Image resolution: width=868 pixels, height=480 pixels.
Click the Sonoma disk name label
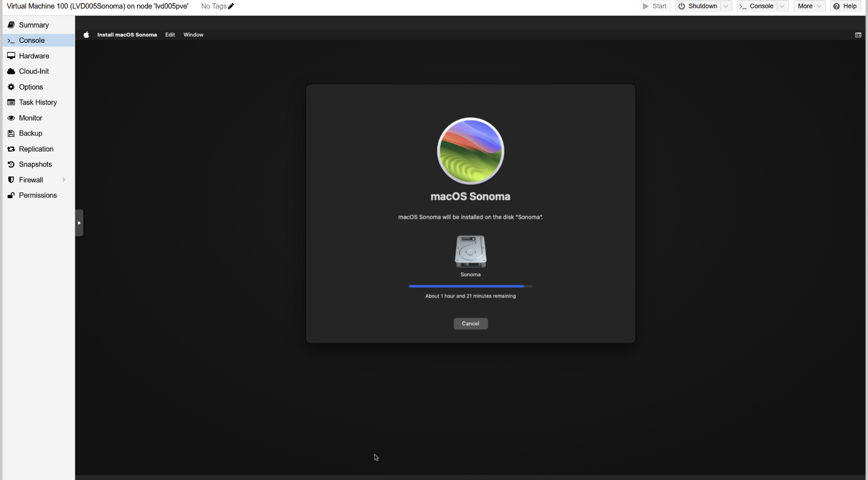coord(471,275)
